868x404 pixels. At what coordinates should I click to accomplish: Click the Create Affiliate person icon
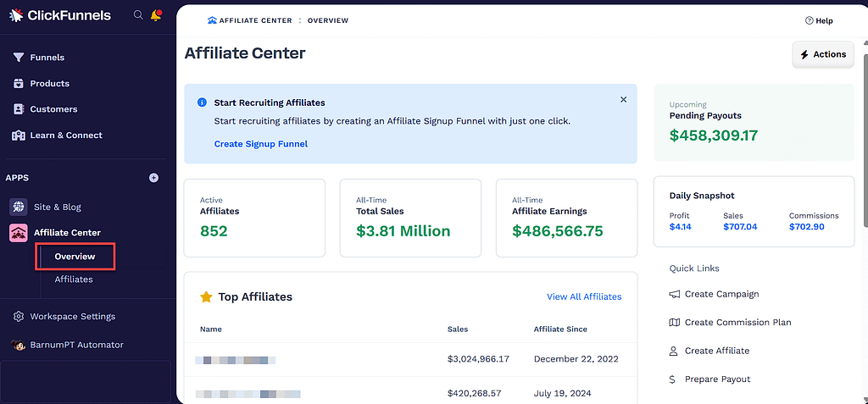(674, 351)
